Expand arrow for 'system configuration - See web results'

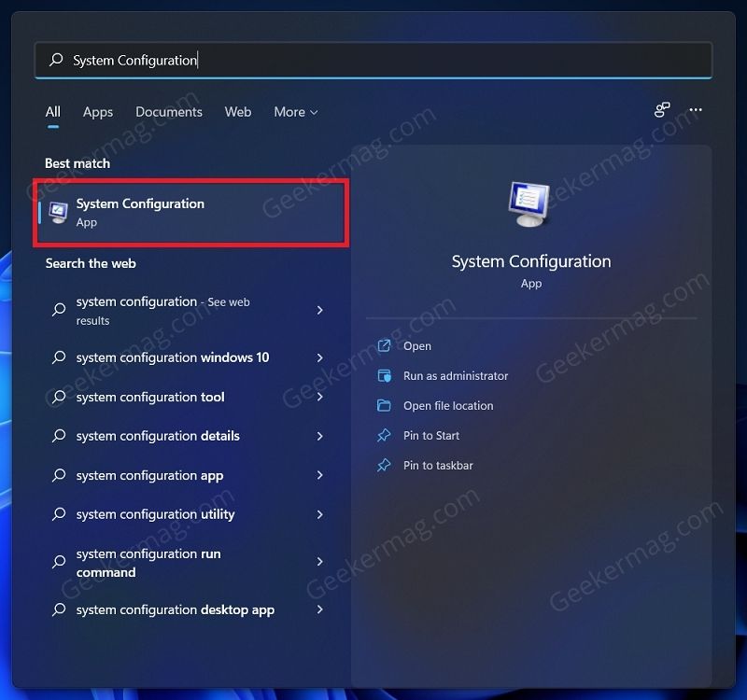tap(319, 311)
